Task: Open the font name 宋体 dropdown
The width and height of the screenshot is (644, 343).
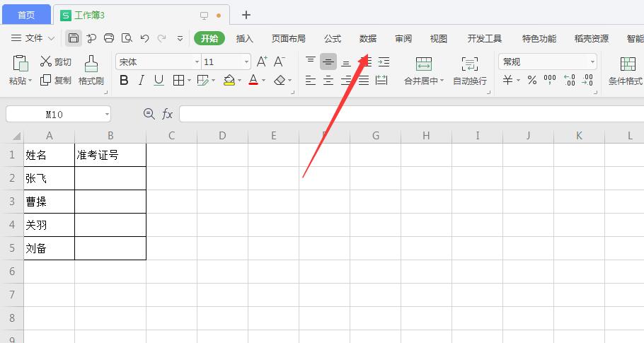Action: tap(197, 62)
